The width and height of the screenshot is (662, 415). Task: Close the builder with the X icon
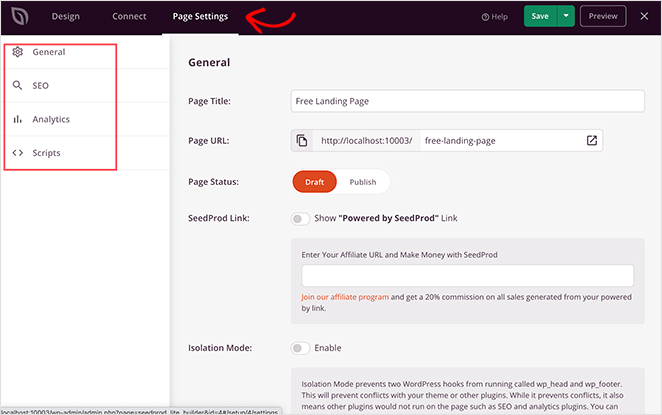[644, 16]
